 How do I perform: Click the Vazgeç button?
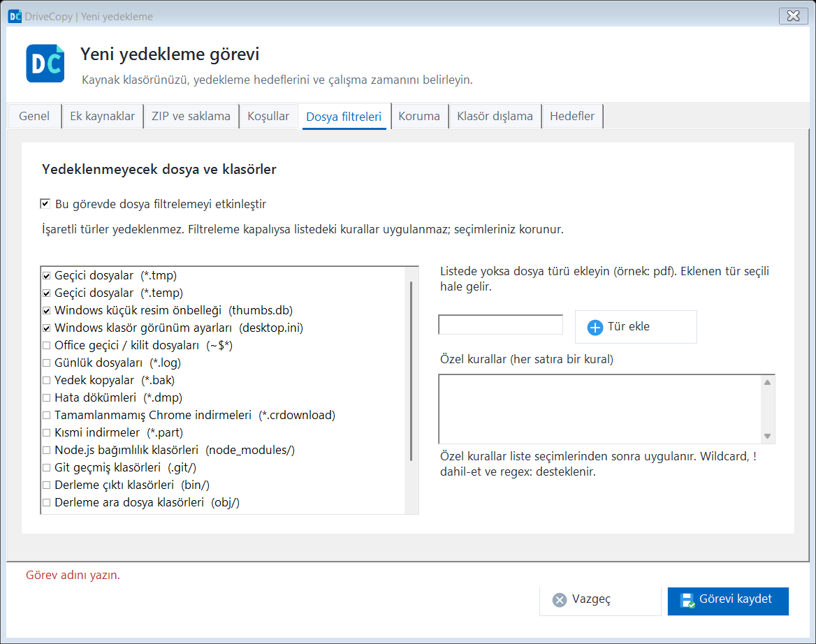[x=600, y=601]
